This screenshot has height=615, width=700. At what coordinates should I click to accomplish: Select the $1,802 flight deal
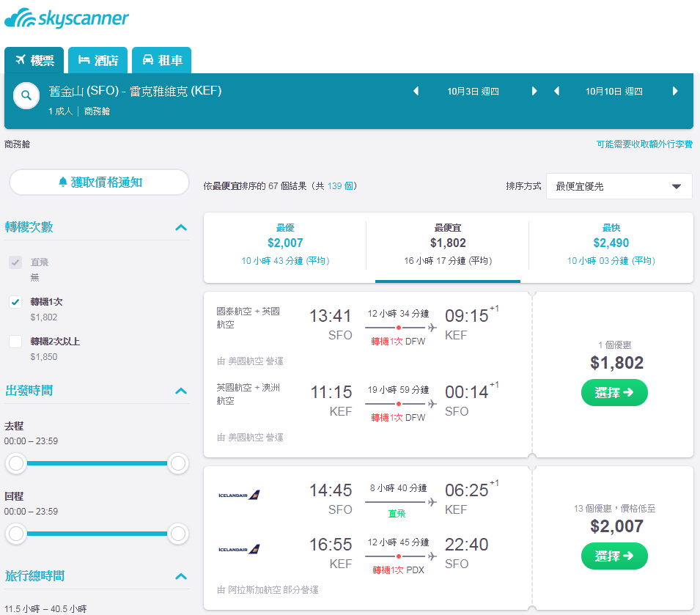point(614,393)
